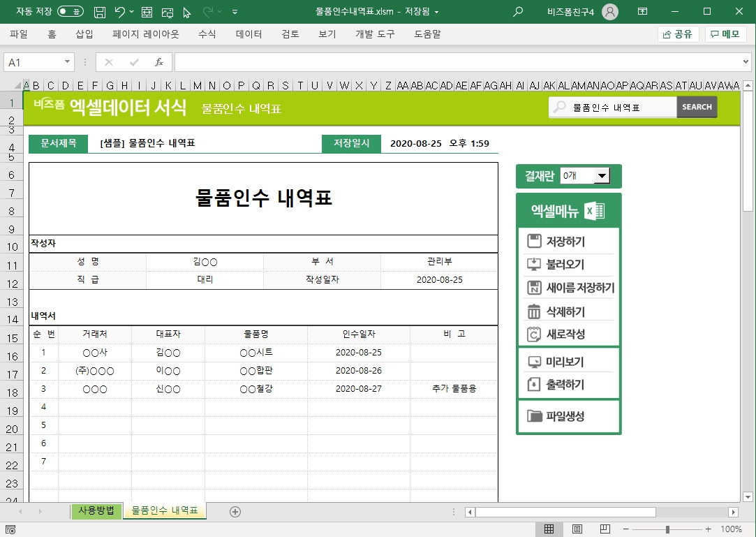Viewport: 756px width, 537px height.
Task: Click the 저장하기 button in 엑셀메뉴
Action: click(565, 242)
